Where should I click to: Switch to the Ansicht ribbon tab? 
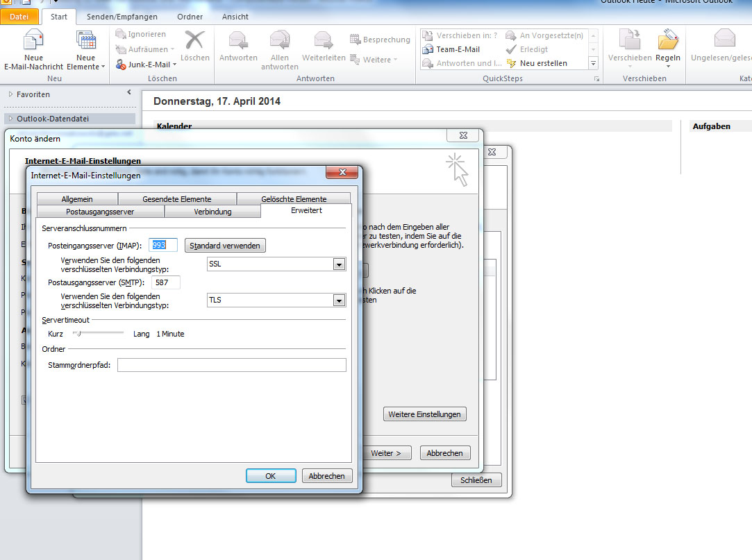pyautogui.click(x=235, y=17)
